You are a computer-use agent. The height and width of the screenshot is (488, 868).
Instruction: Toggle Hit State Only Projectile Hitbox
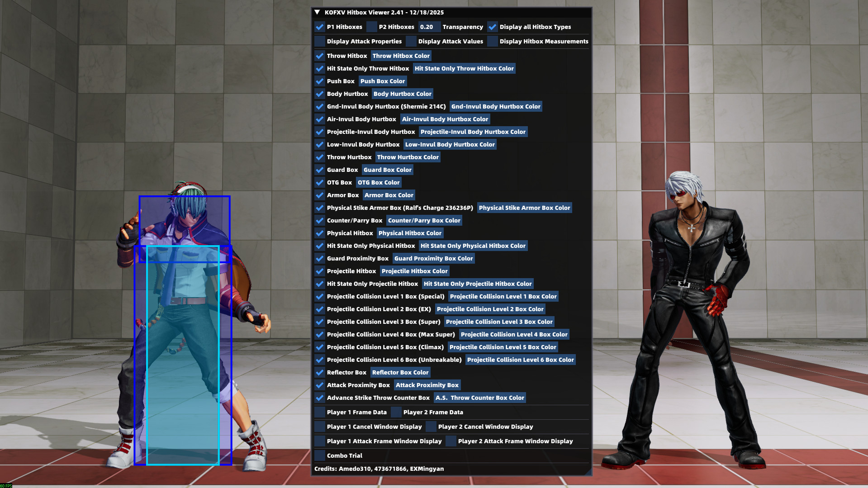(320, 284)
